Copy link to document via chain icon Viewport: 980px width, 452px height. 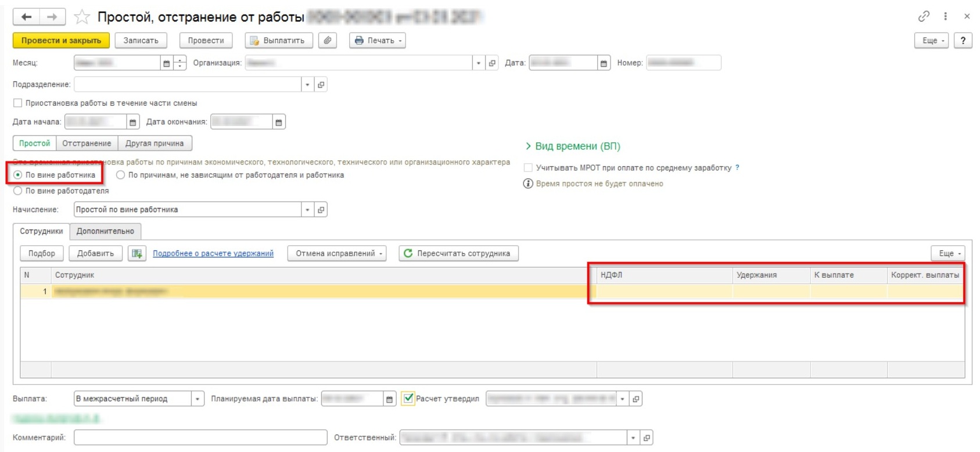point(924,16)
